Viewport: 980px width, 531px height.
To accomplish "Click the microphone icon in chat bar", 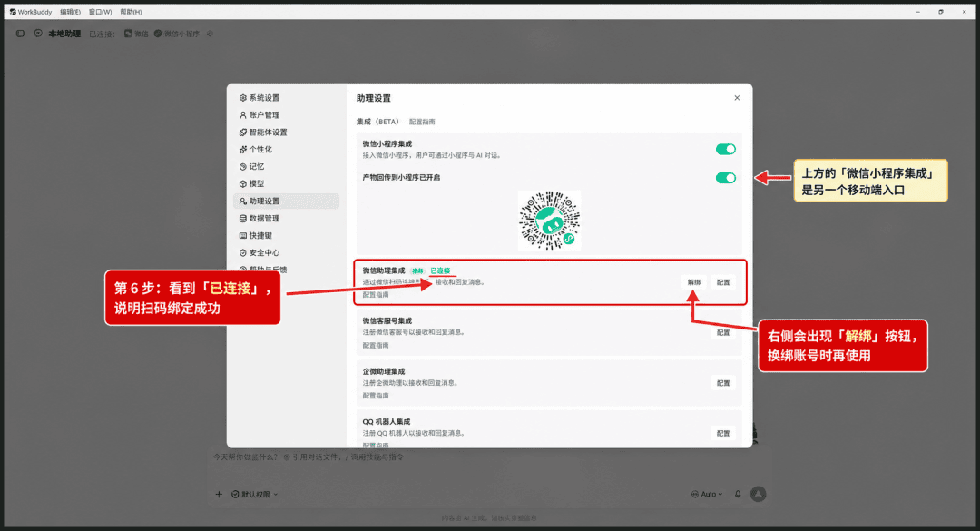I will (x=738, y=494).
